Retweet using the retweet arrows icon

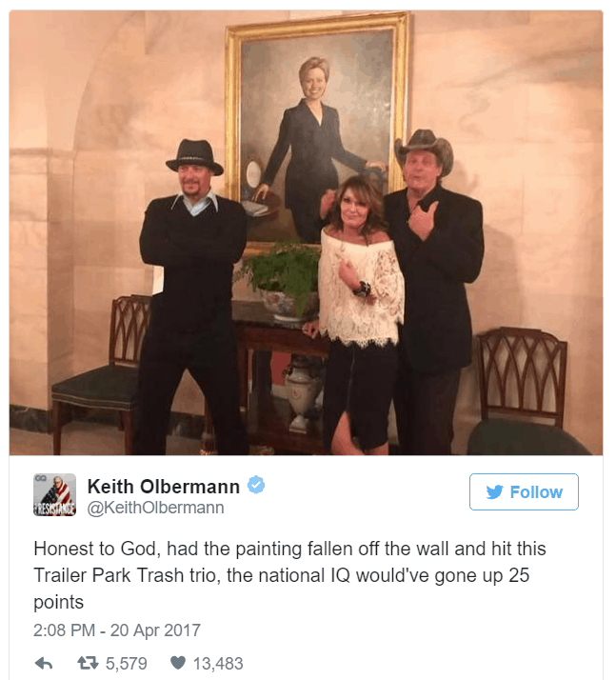pos(88,663)
